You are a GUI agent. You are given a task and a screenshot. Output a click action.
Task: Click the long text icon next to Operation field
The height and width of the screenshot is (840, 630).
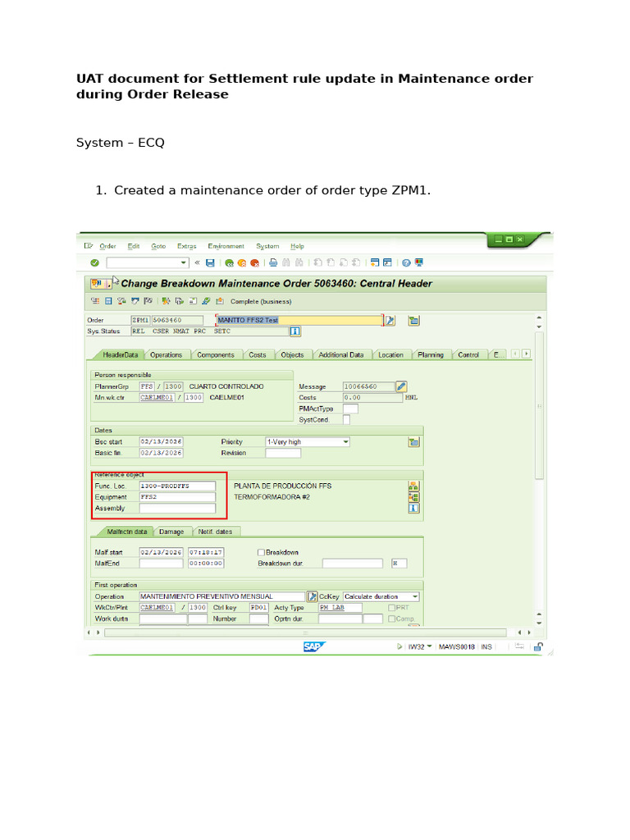(312, 596)
